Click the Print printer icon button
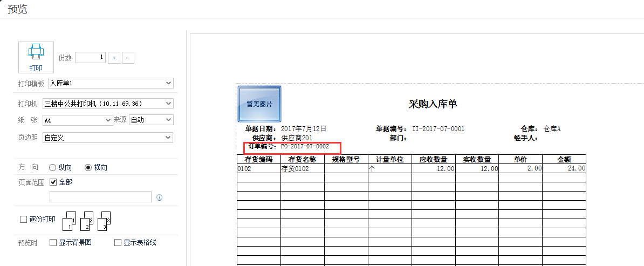 click(36, 57)
